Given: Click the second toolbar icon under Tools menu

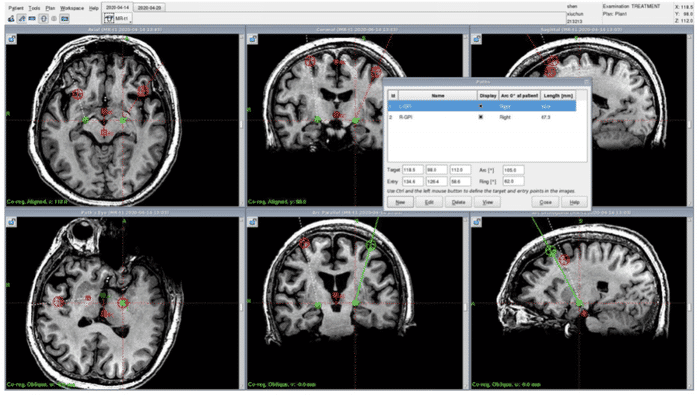Looking at the screenshot, I should (x=22, y=19).
